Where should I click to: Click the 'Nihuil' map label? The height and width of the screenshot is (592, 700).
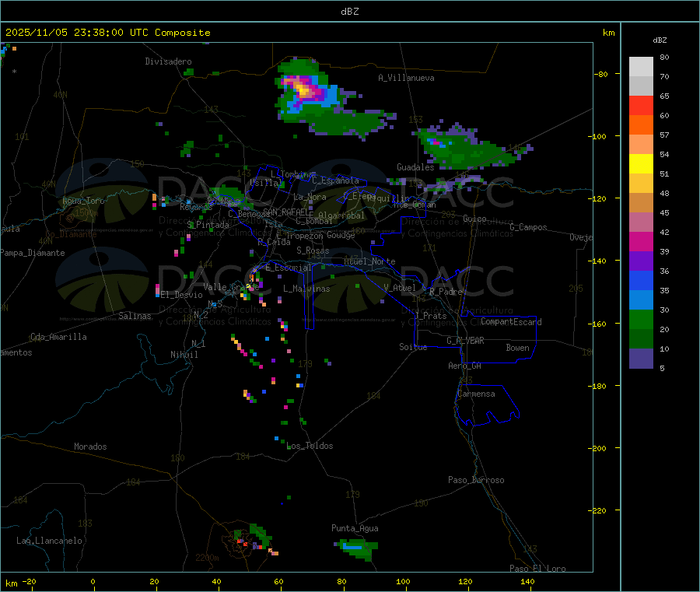[184, 355]
